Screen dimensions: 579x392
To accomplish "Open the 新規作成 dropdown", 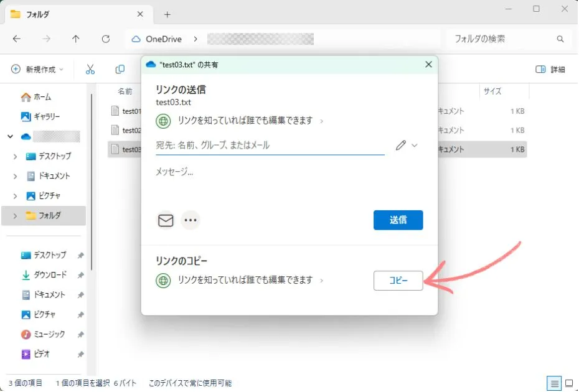I will coord(37,70).
